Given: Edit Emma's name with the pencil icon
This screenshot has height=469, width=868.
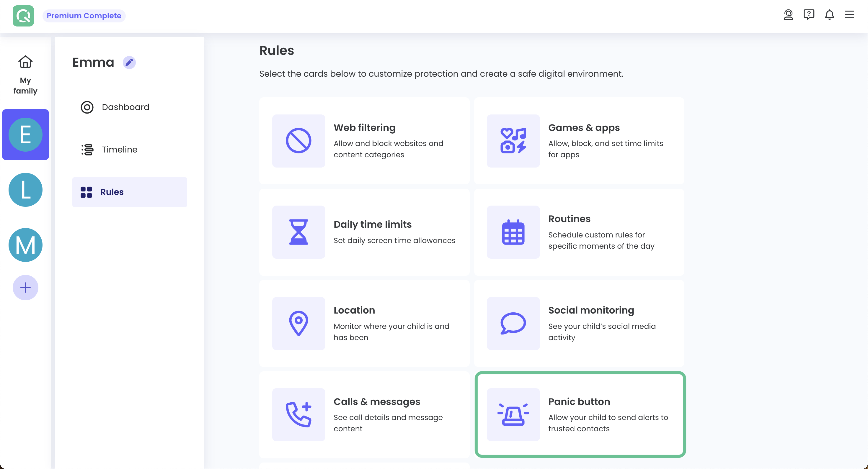Looking at the screenshot, I should point(129,63).
